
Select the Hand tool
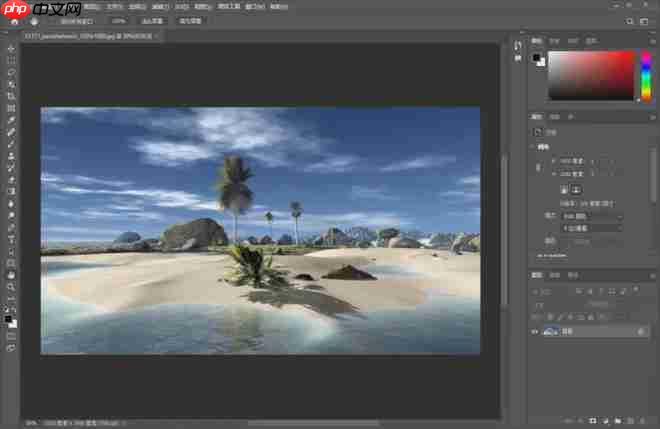click(x=11, y=275)
